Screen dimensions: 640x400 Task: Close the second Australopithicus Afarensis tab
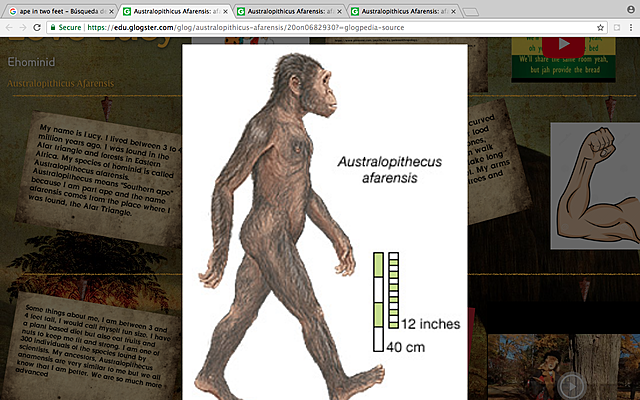225,11
